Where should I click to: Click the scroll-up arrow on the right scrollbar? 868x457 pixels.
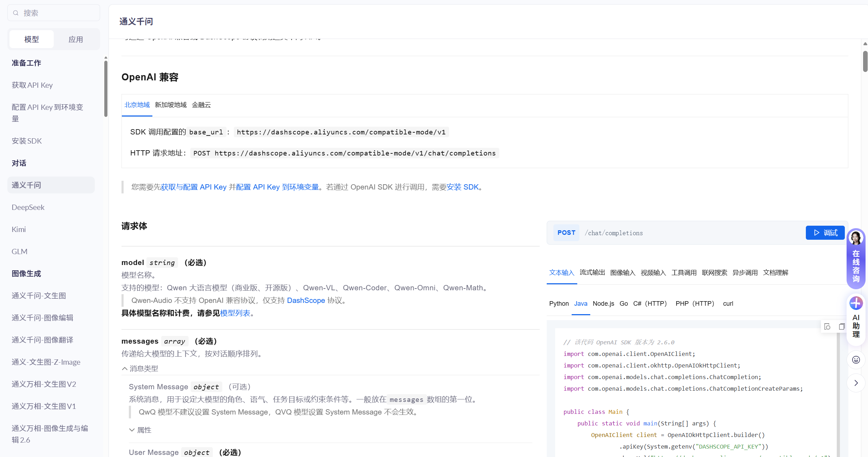865,44
